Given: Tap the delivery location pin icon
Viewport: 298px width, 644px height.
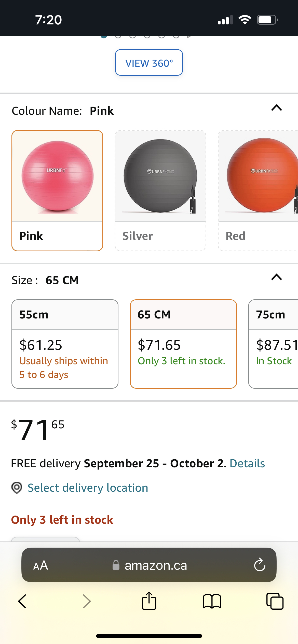Looking at the screenshot, I should 17,488.
